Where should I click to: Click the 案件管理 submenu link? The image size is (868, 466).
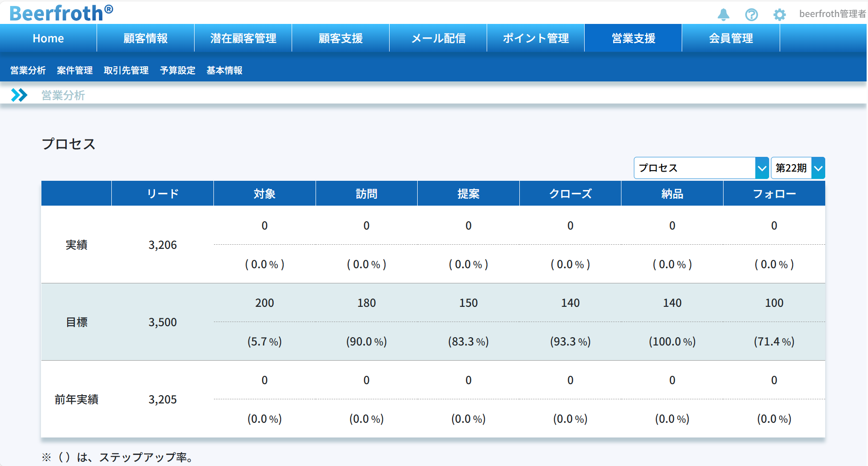(75, 70)
